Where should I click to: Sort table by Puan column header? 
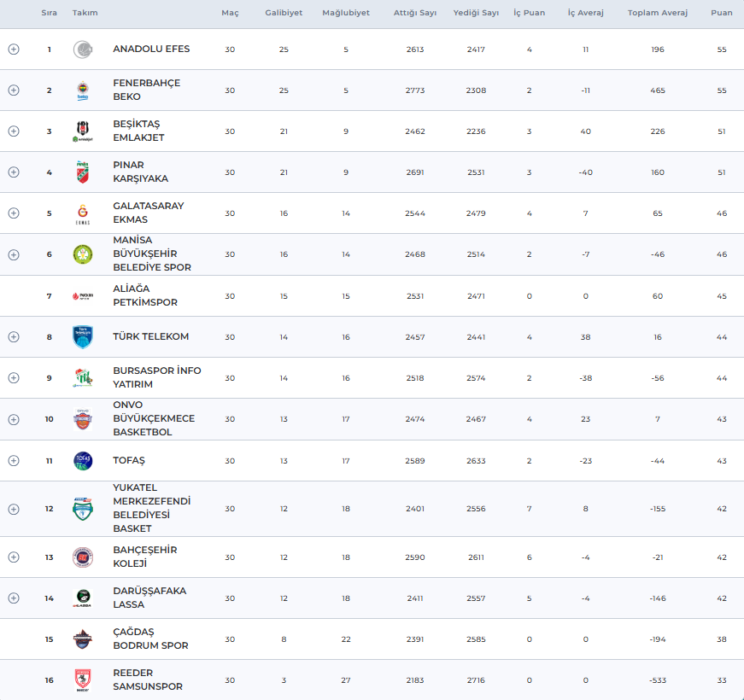coord(722,14)
